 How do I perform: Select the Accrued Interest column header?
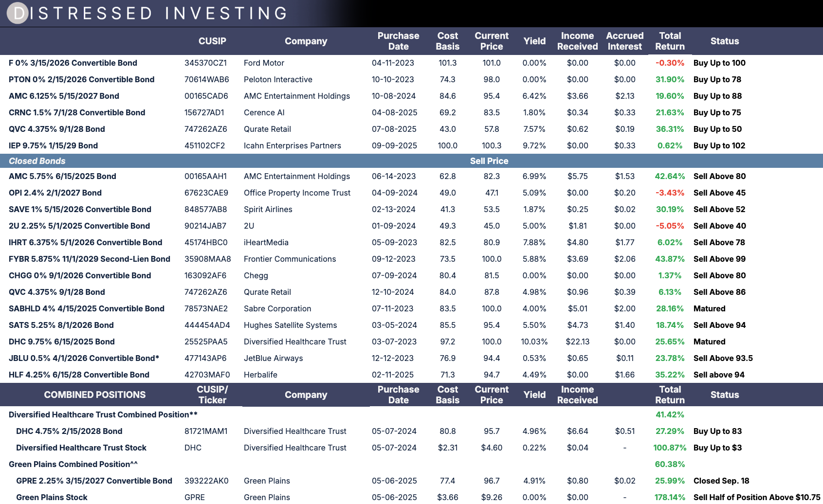coord(625,41)
